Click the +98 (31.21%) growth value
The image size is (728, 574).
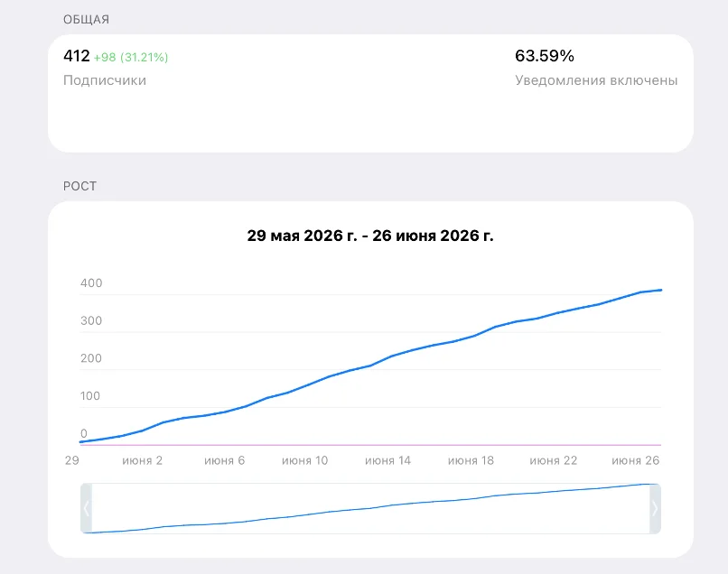tap(131, 57)
